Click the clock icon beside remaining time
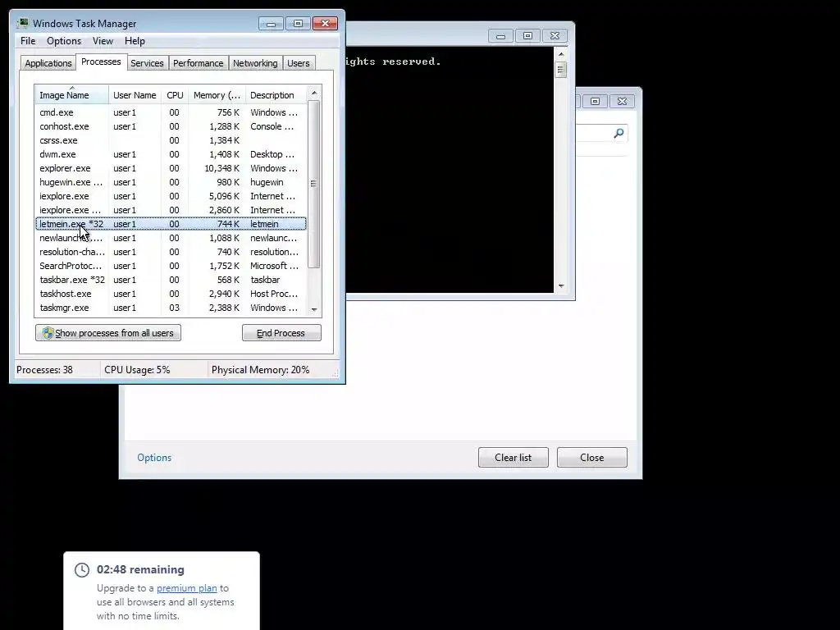This screenshot has width=840, height=630. tap(82, 570)
